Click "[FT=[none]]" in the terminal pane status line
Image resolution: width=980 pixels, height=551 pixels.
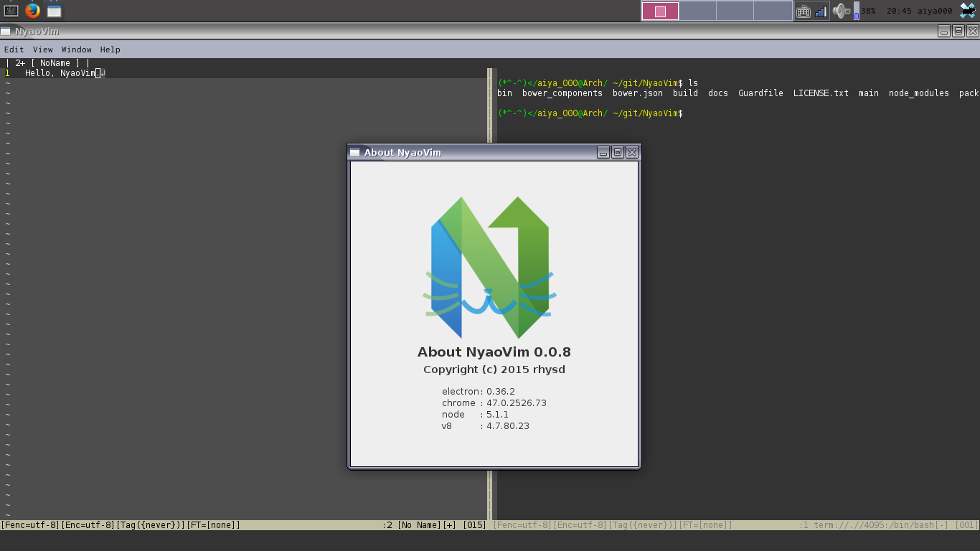point(706,525)
